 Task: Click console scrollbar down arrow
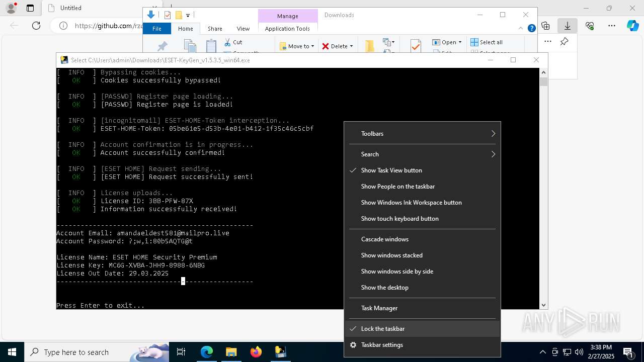click(x=543, y=305)
